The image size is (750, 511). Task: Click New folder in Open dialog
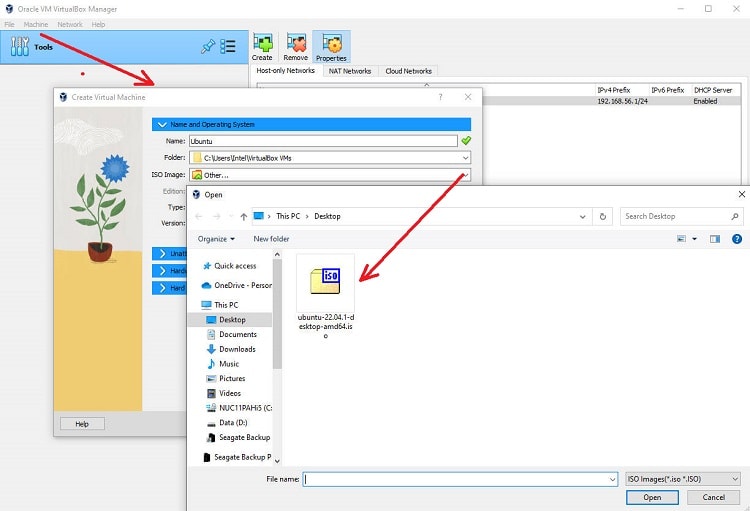[271, 239]
